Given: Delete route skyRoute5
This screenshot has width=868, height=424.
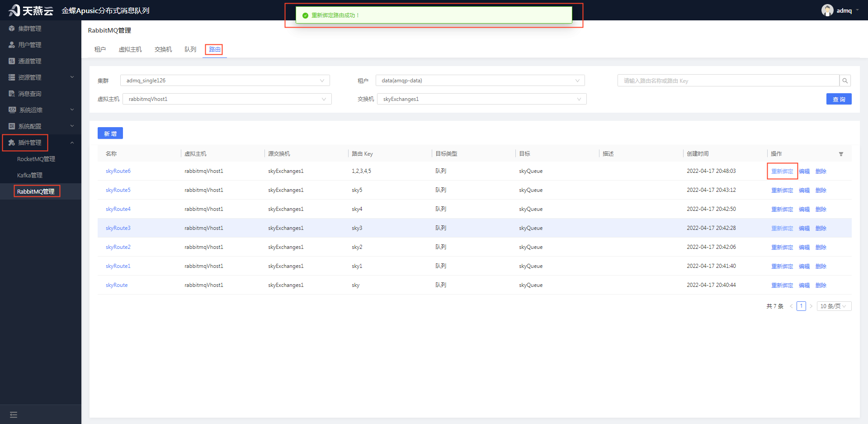Looking at the screenshot, I should click(x=821, y=190).
